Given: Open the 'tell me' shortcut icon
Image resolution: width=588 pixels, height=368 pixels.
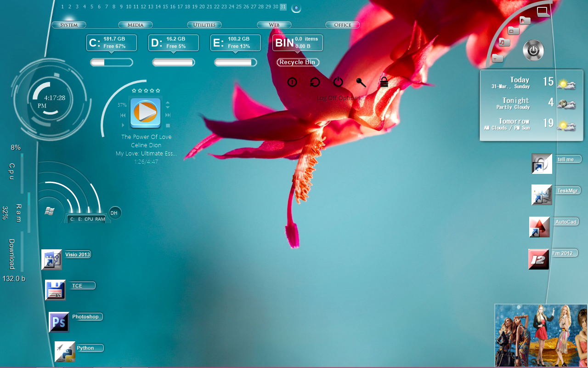Looking at the screenshot, I should (542, 163).
